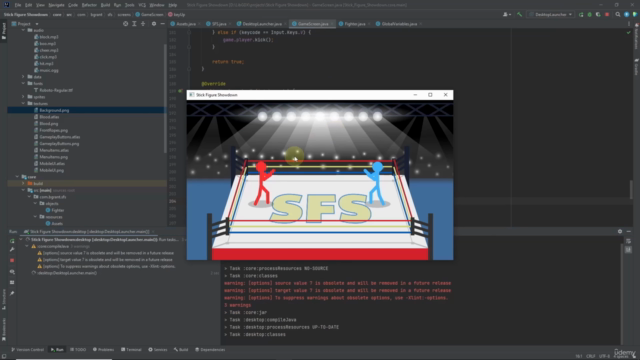
Task: Open the Build tool window
Action: tap(181, 349)
